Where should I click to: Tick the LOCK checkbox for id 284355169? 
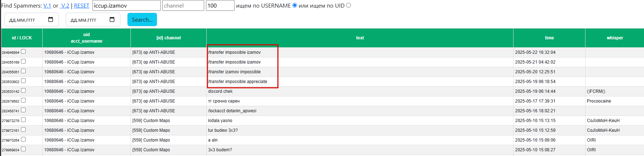(x=23, y=61)
